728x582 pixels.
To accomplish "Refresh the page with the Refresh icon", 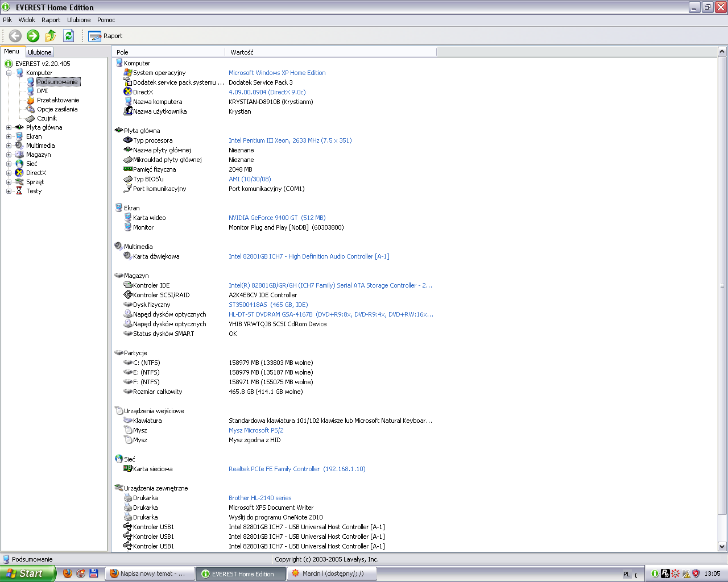I will click(x=69, y=36).
